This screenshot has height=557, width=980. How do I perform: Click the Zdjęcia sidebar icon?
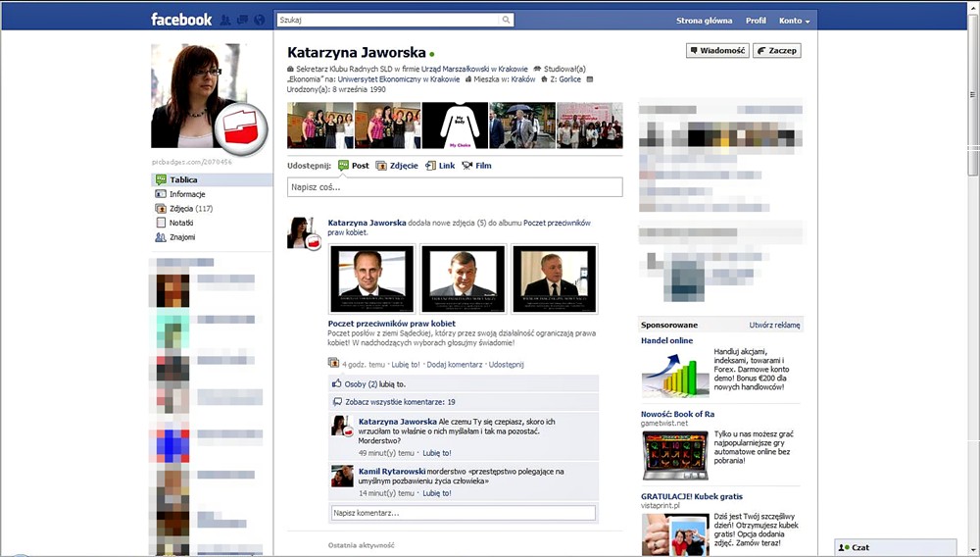(161, 208)
